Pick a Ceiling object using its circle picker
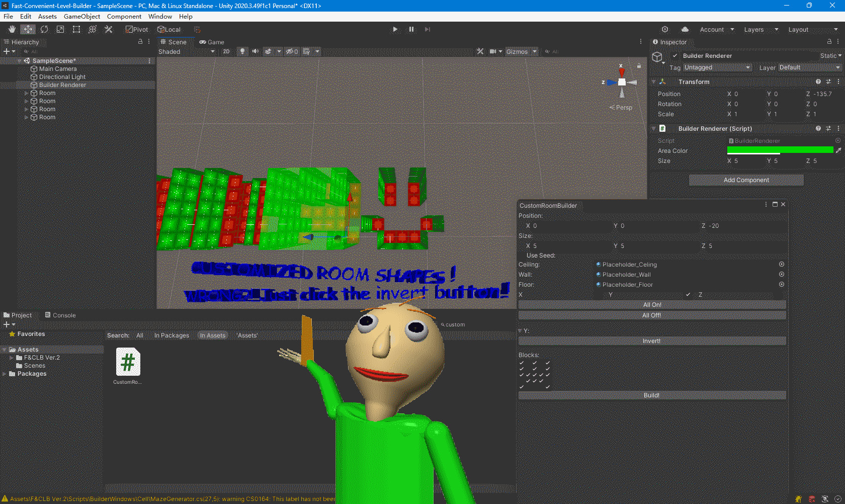The image size is (845, 504). (x=782, y=264)
